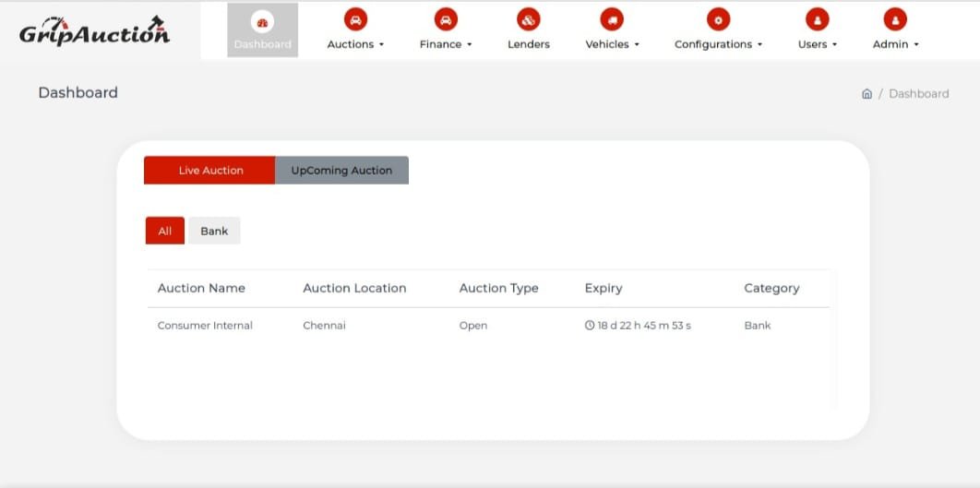Click the Auctions car icon

(x=355, y=19)
